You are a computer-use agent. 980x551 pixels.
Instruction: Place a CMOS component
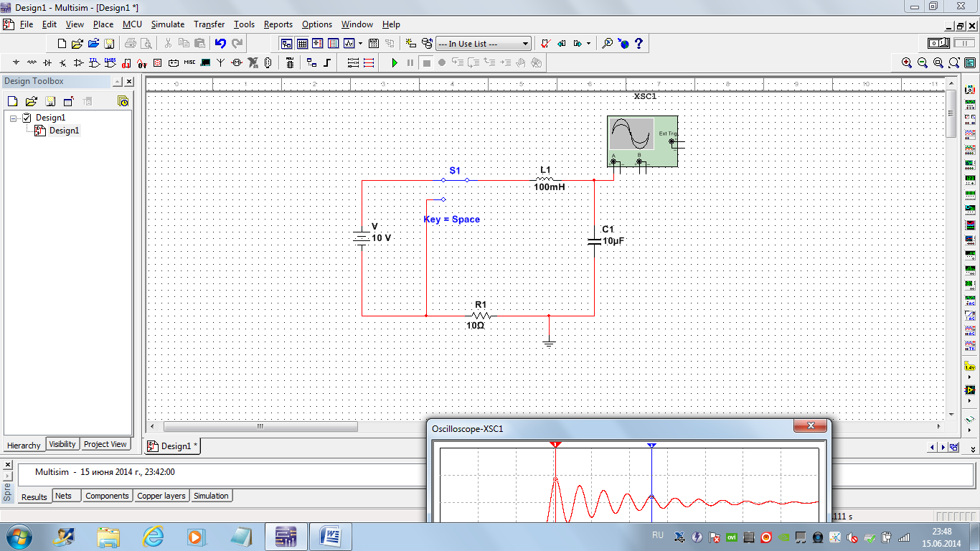tap(110, 62)
